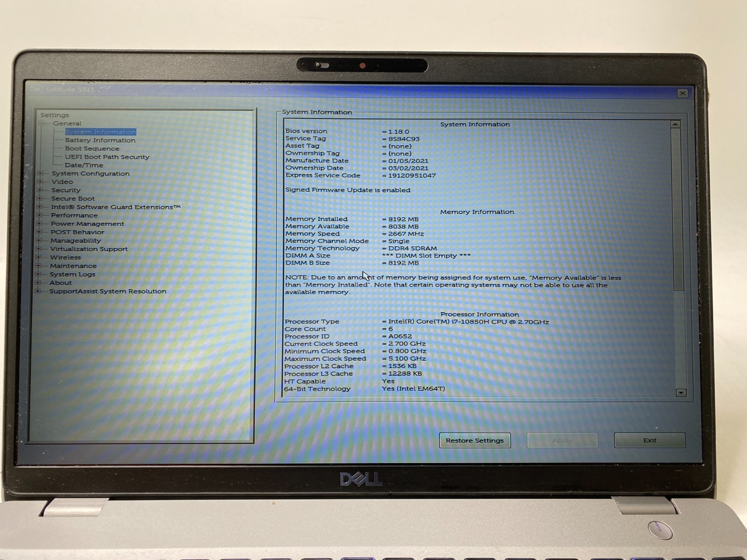This screenshot has width=747, height=560.
Task: Click Processor ID value A0652
Action: pos(400,336)
